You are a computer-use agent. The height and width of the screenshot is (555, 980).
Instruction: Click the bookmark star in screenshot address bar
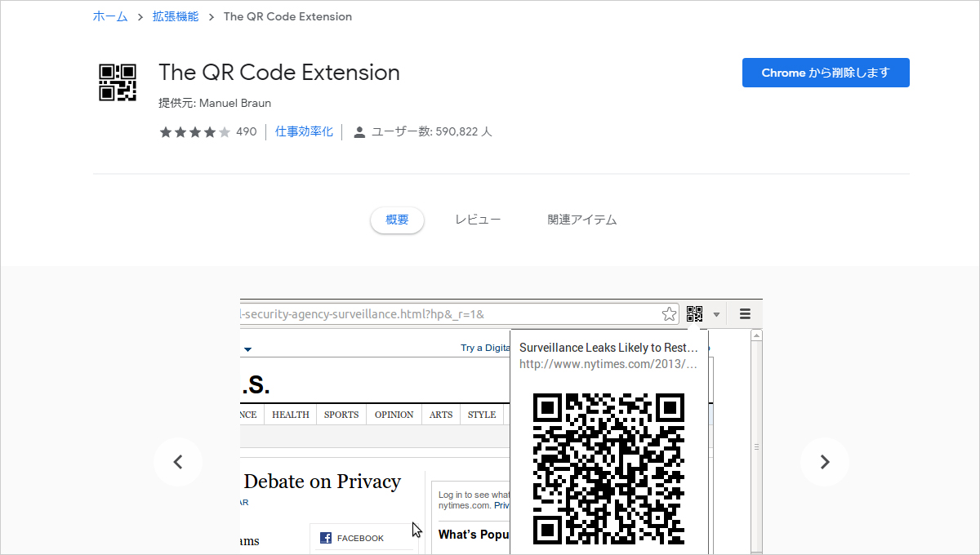point(669,314)
